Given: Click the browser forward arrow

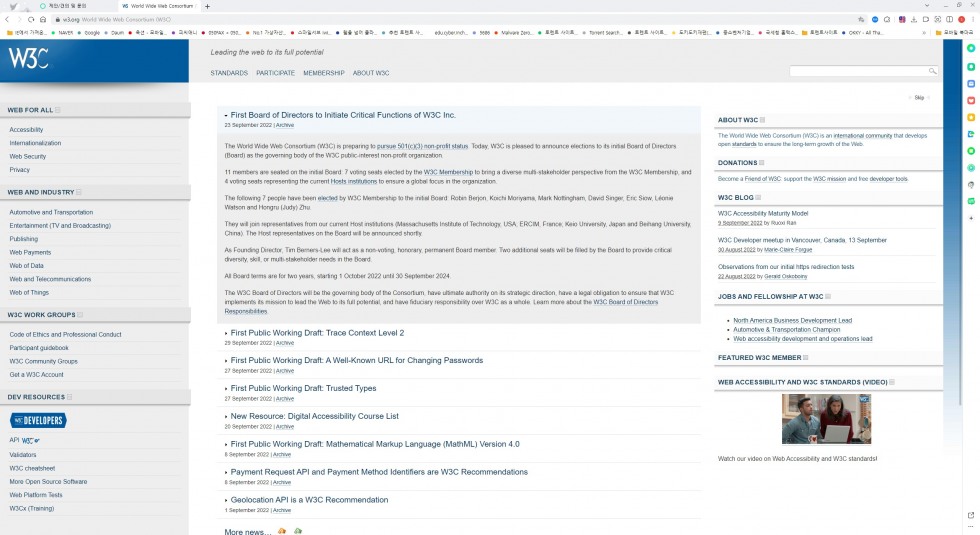Looking at the screenshot, I should [19, 19].
